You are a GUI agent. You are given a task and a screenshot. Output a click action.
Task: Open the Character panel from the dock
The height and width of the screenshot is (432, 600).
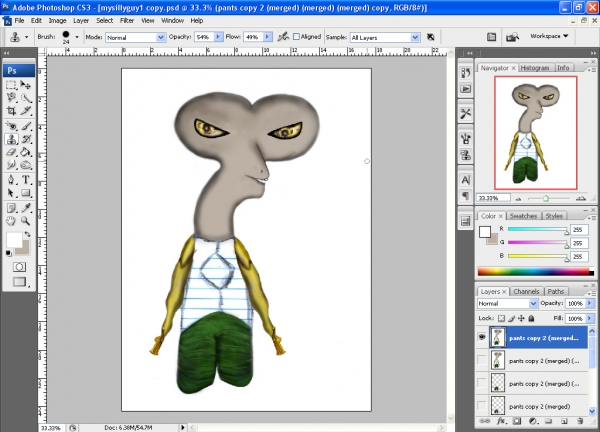(466, 180)
